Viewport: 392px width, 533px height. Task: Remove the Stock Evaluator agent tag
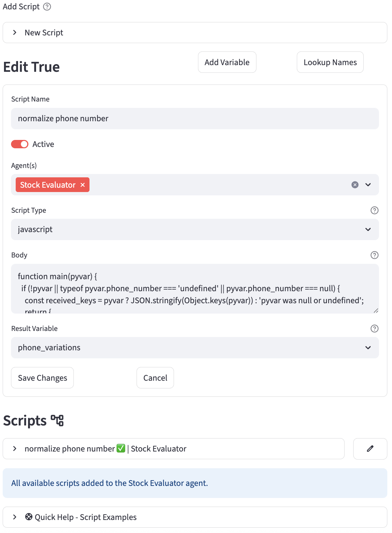(x=83, y=185)
